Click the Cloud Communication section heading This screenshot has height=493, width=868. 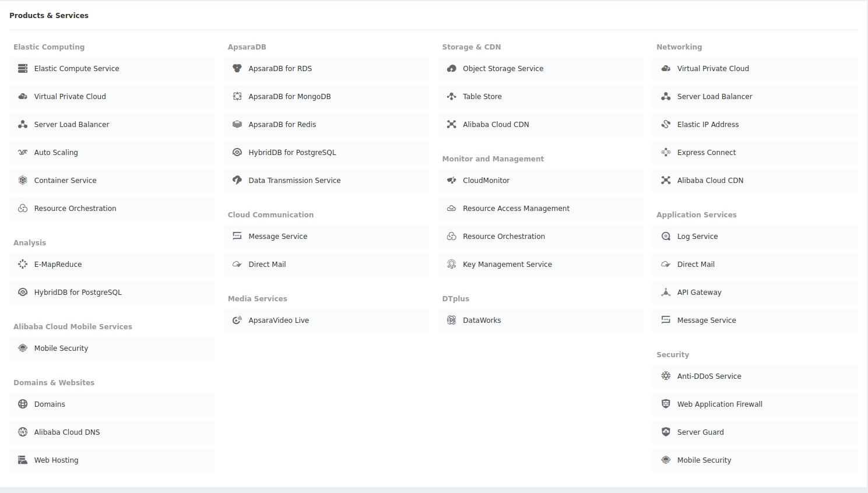click(271, 215)
